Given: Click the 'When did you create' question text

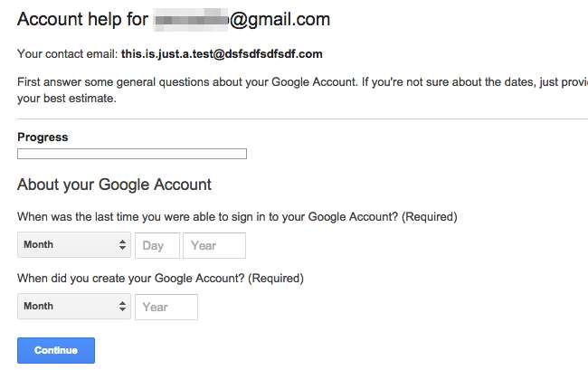Looking at the screenshot, I should (130, 279).
